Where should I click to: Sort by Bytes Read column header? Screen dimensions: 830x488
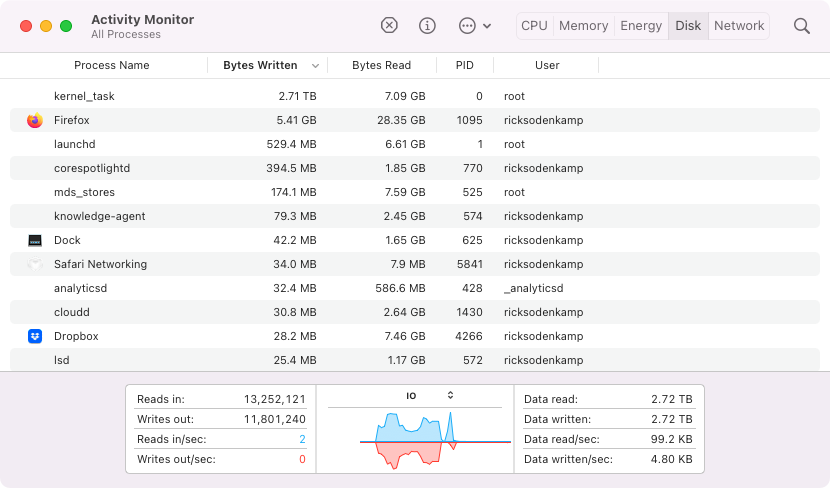[x=381, y=66]
